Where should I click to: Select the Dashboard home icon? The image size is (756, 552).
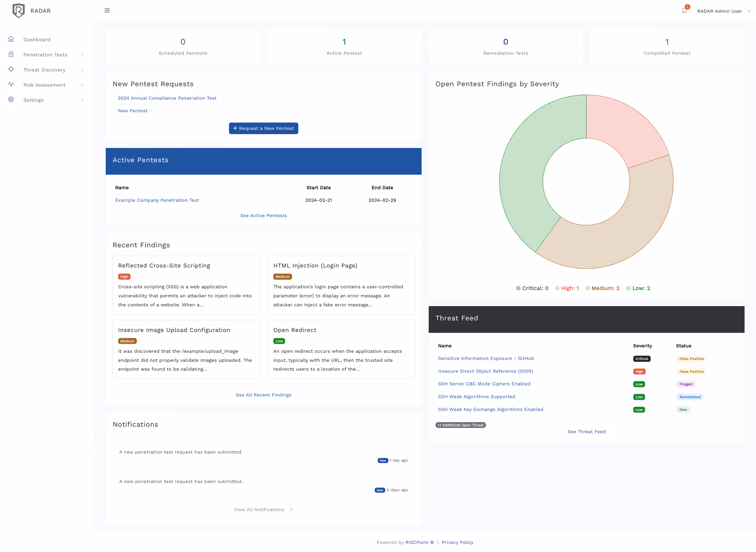point(11,39)
